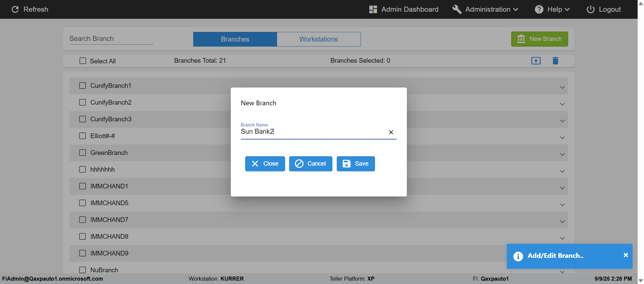Image resolution: width=644 pixels, height=284 pixels.
Task: Click the Teller Platform: XP status text
Action: 352,279
